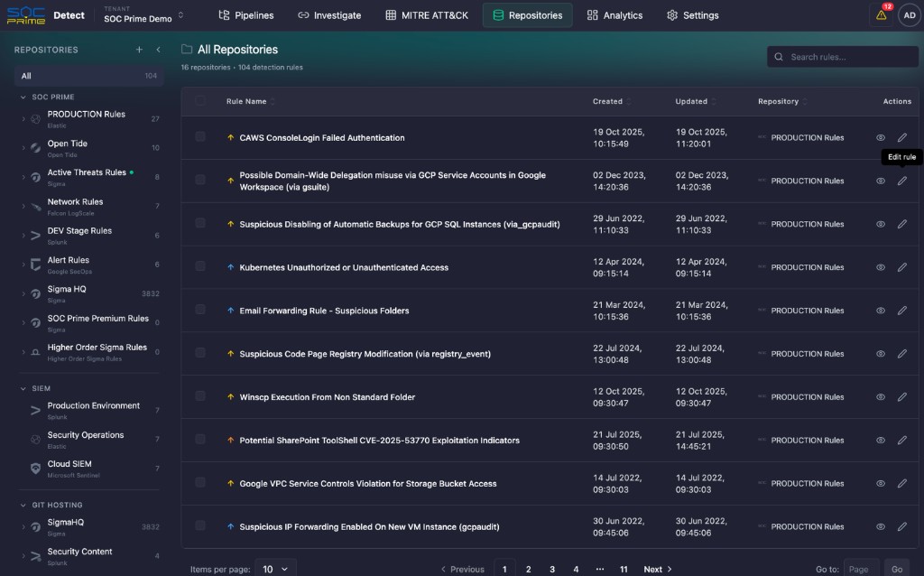Switch to the MITRE ATT&CK tab
Screen dimensions: 924x576
[x=427, y=15]
